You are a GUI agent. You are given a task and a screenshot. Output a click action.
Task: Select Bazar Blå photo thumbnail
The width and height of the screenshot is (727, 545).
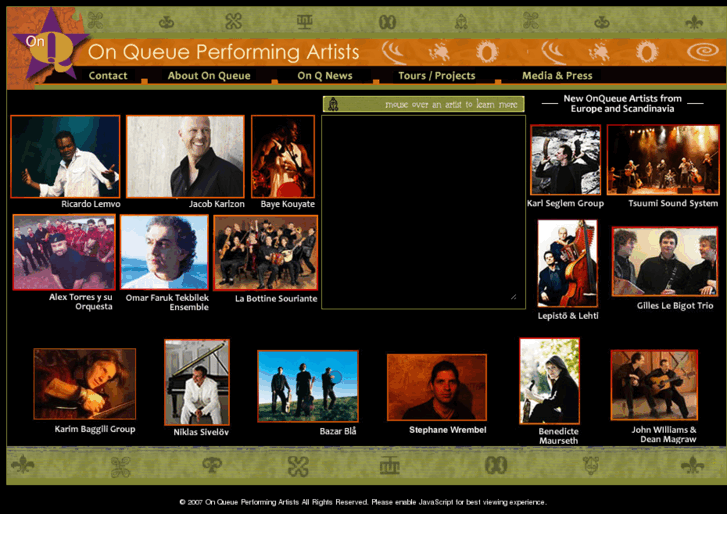[308, 386]
